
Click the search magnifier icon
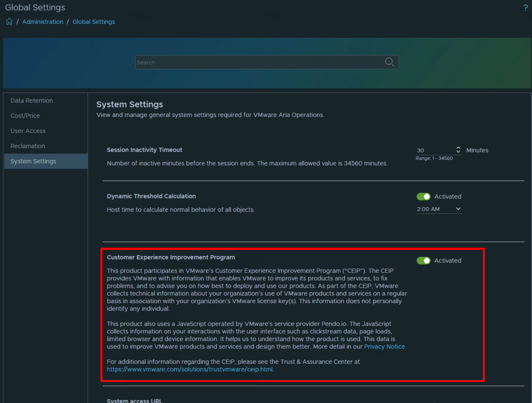390,62
